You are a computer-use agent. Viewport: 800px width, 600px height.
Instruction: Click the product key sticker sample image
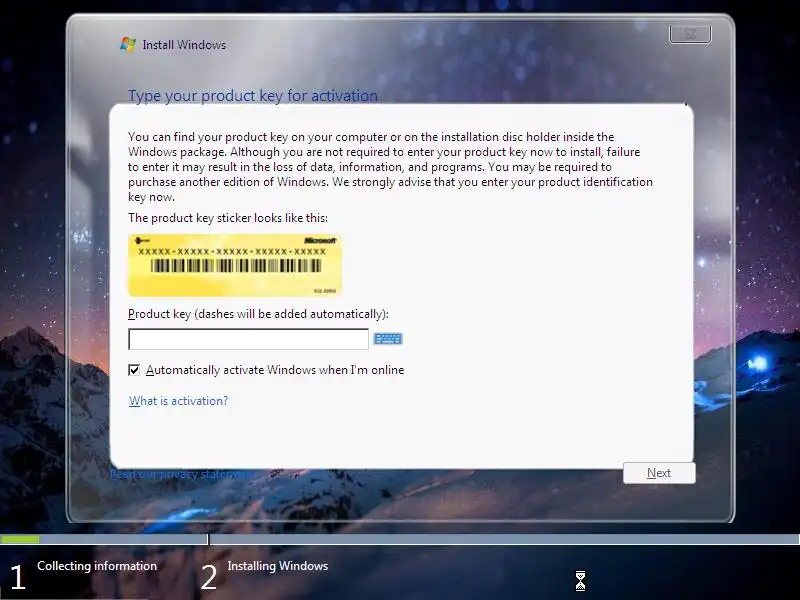pyautogui.click(x=235, y=265)
